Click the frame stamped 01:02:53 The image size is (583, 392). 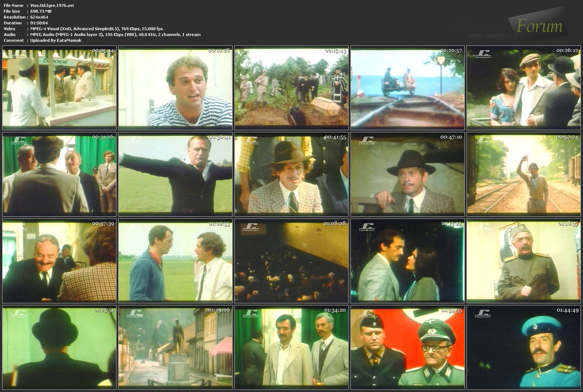click(176, 261)
